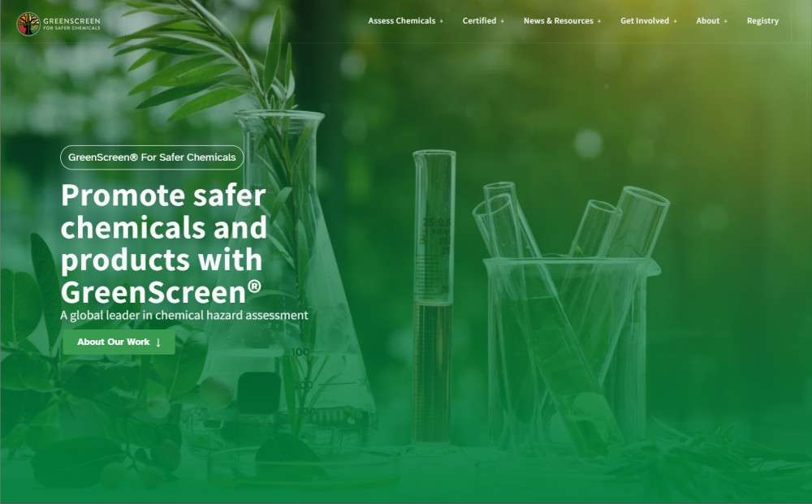
Task: Open the News & Resources menu
Action: coord(559,21)
